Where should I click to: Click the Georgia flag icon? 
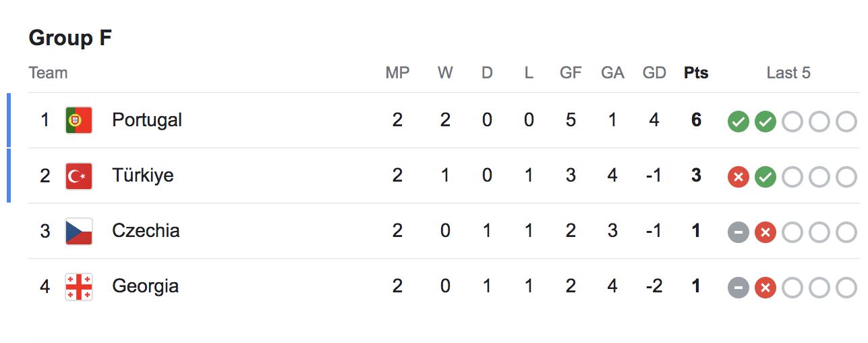point(79,286)
